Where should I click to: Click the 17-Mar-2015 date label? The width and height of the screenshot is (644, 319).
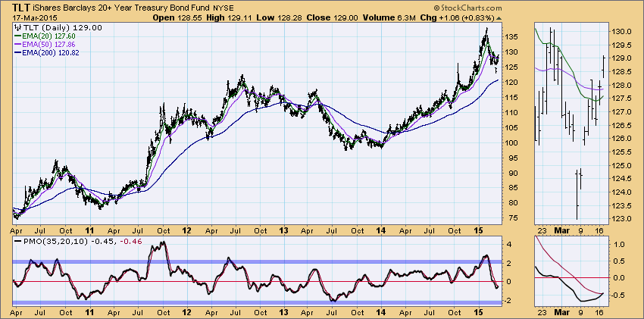[29, 16]
